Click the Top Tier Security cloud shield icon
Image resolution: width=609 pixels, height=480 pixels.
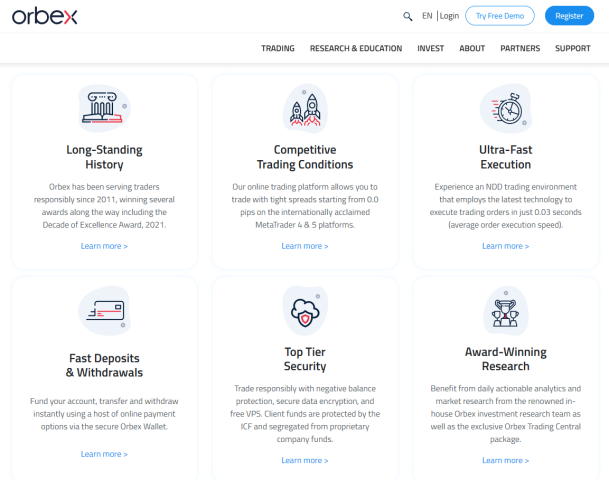coord(305,310)
